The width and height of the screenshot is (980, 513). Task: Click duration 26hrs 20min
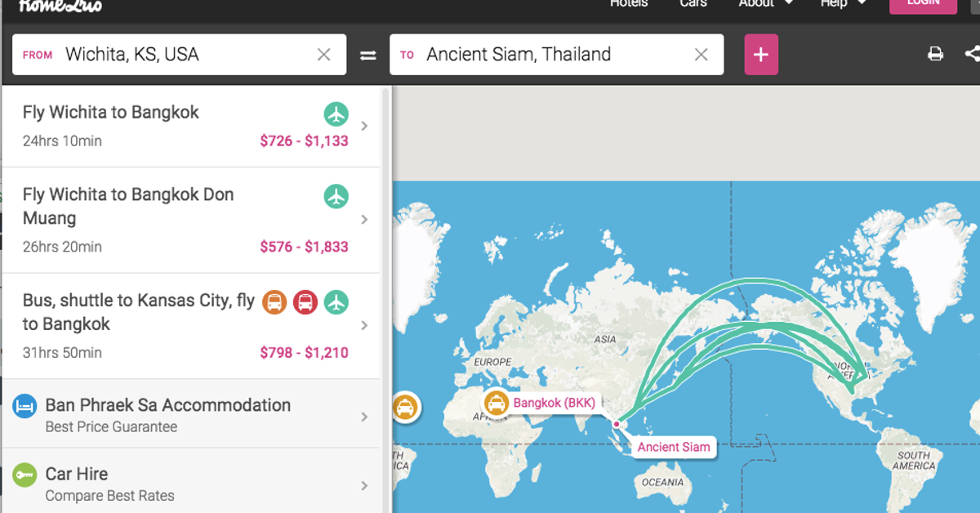[x=62, y=247]
